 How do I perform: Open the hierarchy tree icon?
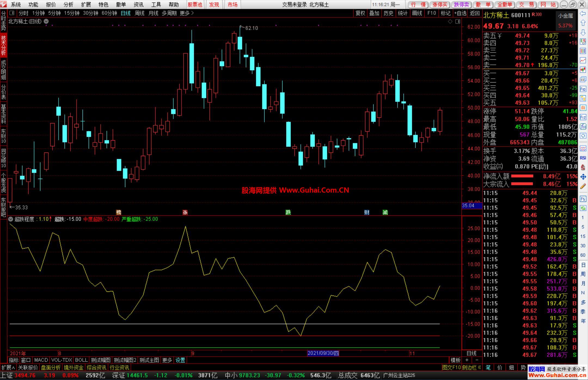tap(583, 98)
